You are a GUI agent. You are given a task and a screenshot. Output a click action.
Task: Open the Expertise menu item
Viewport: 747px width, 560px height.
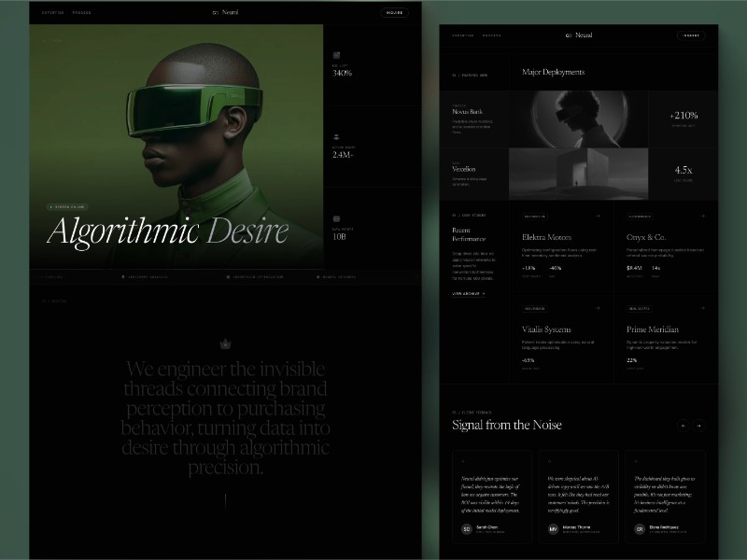(50, 13)
